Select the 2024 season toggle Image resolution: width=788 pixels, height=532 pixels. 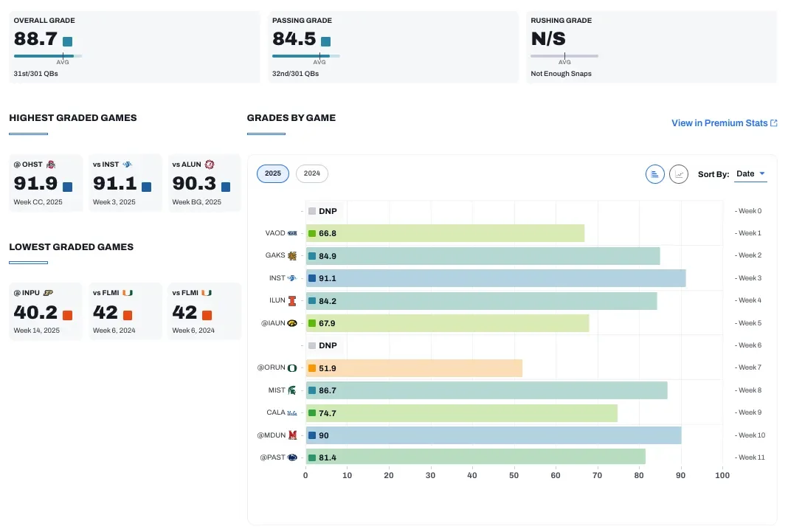(x=312, y=173)
